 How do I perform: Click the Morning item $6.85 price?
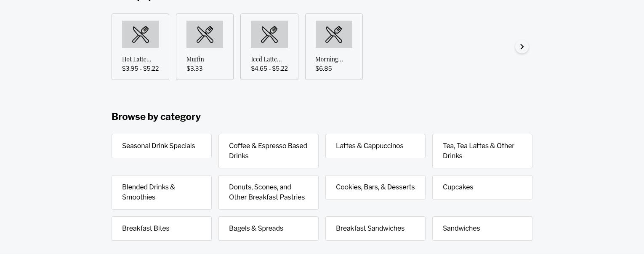tap(324, 69)
